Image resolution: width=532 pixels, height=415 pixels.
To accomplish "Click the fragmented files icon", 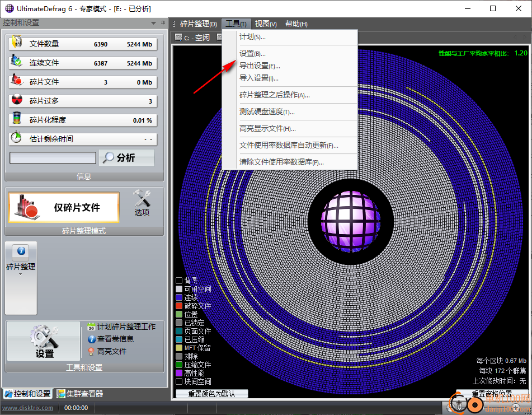I will [17, 80].
